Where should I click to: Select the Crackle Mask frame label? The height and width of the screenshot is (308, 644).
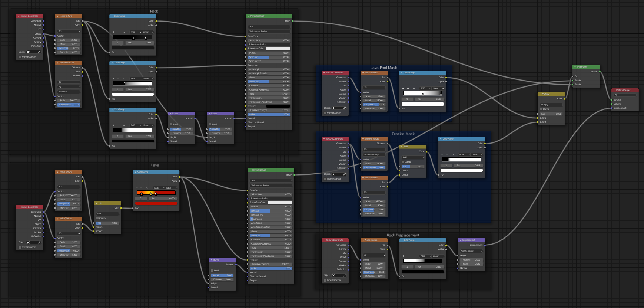(403, 134)
